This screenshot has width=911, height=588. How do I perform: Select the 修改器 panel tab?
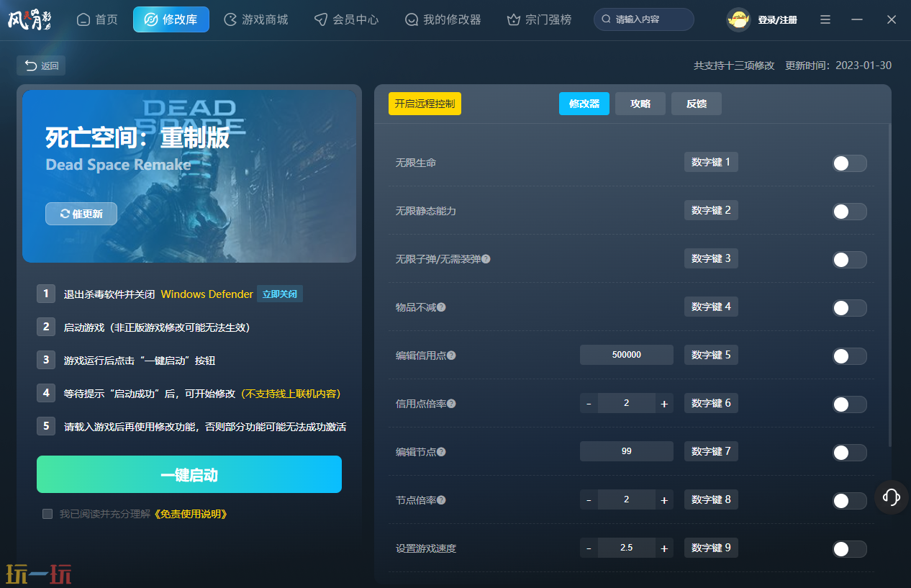point(584,104)
